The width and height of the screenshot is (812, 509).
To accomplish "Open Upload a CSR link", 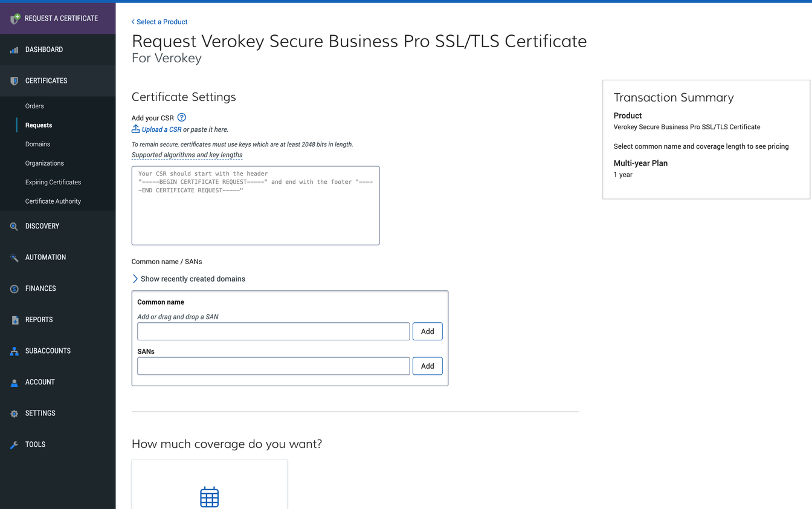I will click(x=161, y=129).
